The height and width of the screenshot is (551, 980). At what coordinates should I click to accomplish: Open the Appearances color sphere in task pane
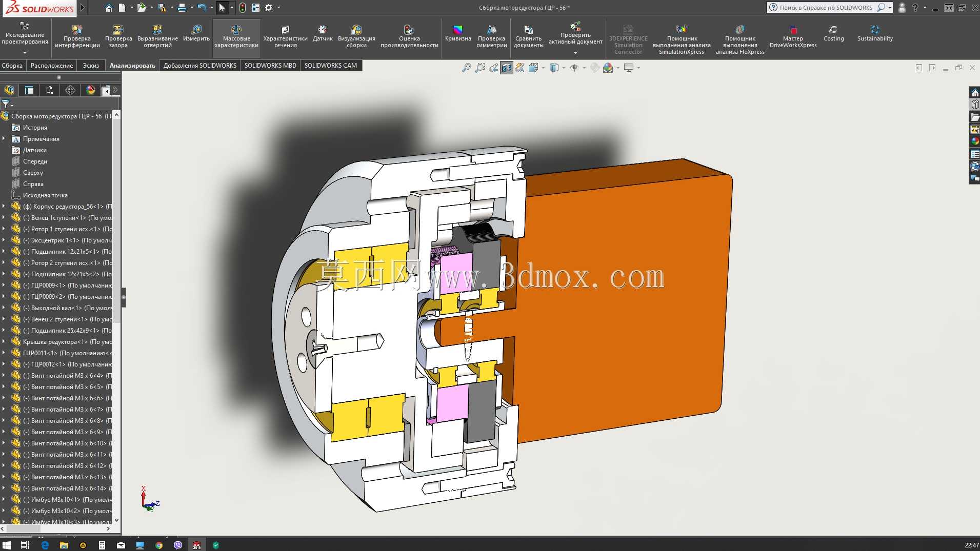tap(975, 141)
